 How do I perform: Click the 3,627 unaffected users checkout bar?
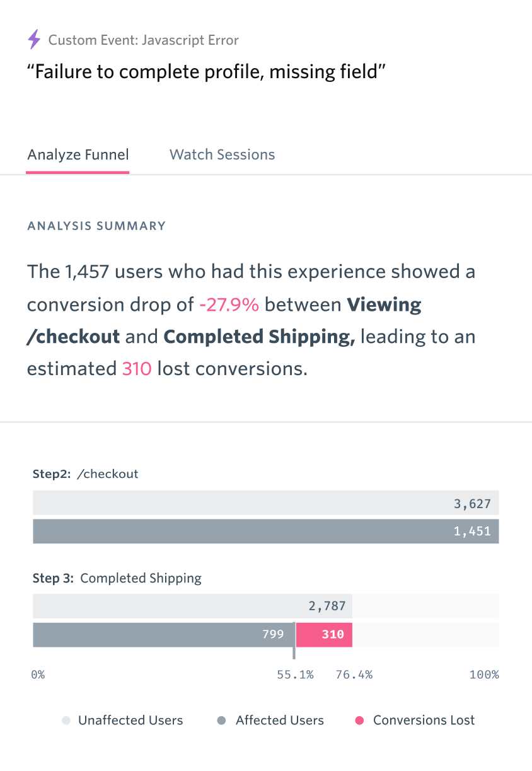click(x=265, y=504)
